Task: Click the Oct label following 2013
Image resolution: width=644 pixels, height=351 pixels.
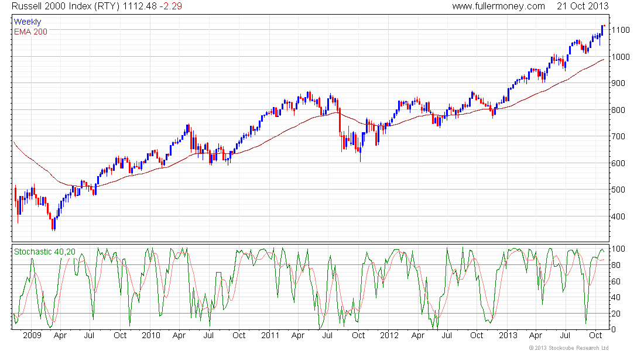Action: click(595, 335)
